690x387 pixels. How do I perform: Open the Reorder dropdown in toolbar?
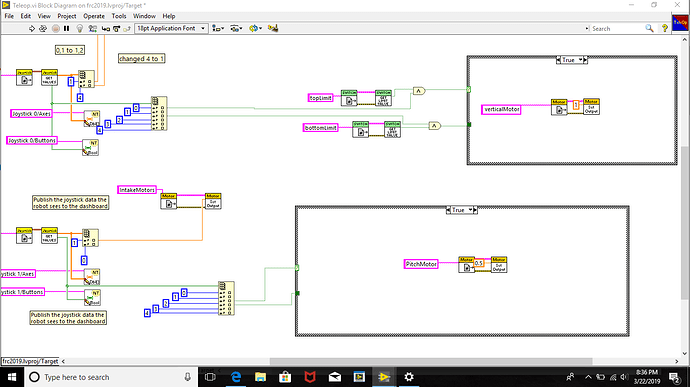(255, 28)
